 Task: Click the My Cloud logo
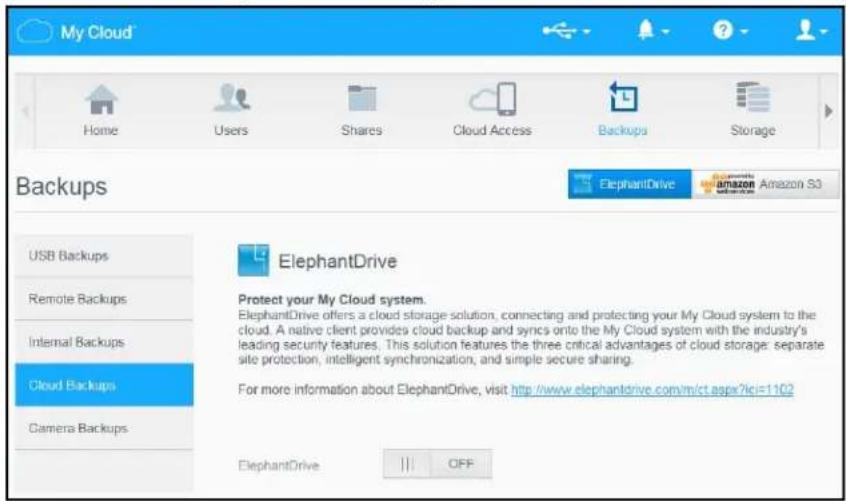76,32
